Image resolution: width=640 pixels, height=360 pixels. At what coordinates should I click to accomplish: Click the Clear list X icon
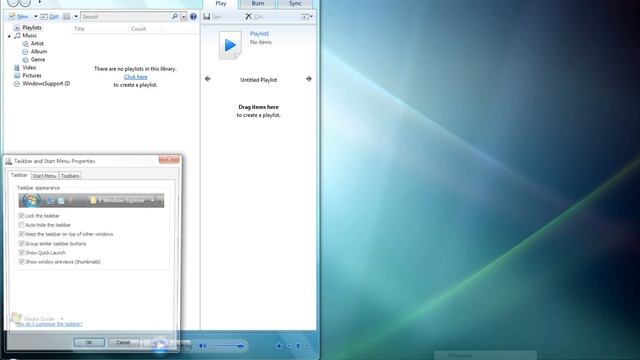pyautogui.click(x=248, y=16)
